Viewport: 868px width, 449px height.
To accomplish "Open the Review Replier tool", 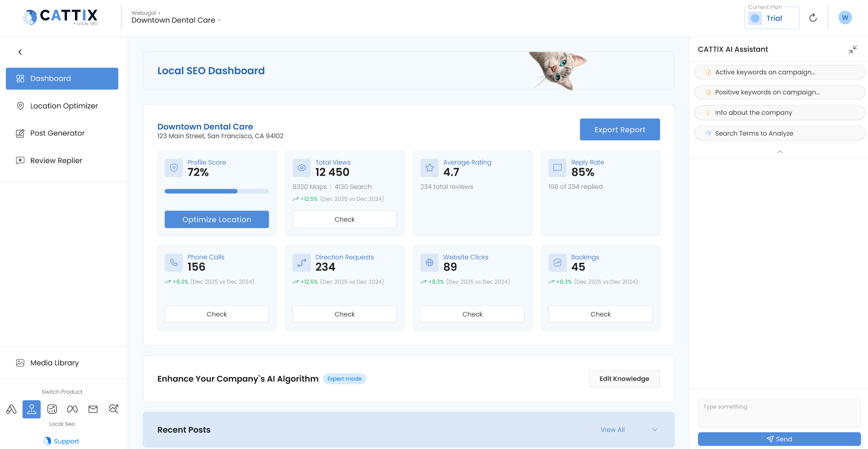I will click(56, 160).
